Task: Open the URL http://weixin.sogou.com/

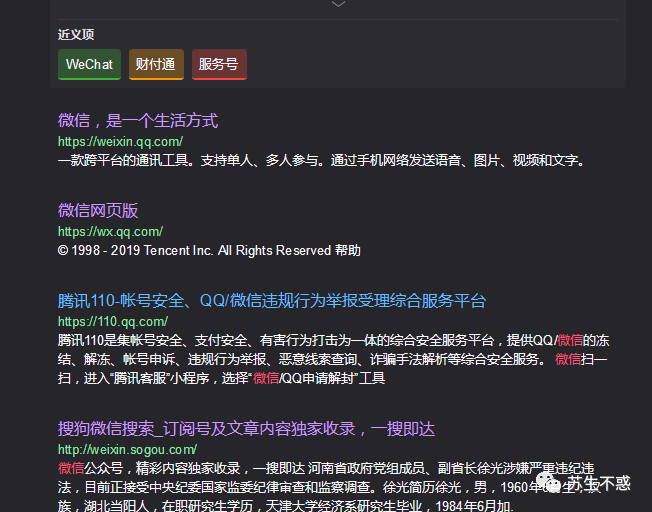Action: pos(127,450)
